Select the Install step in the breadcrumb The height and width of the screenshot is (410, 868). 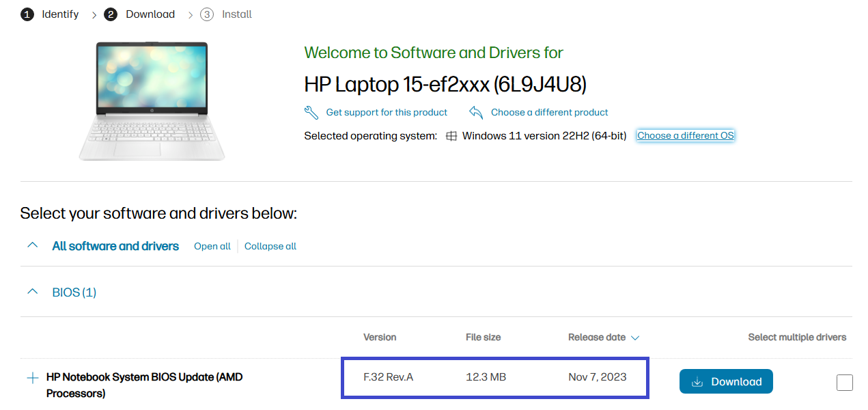point(235,14)
